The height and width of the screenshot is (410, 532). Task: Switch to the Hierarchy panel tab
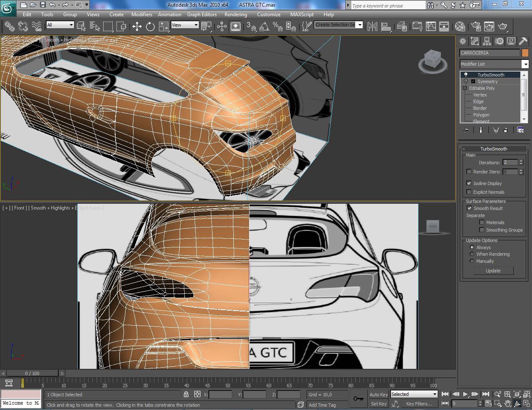487,41
